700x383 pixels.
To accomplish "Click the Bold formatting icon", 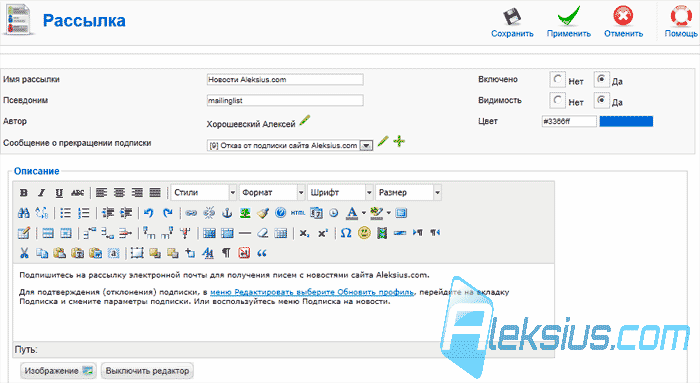I will coord(24,193).
